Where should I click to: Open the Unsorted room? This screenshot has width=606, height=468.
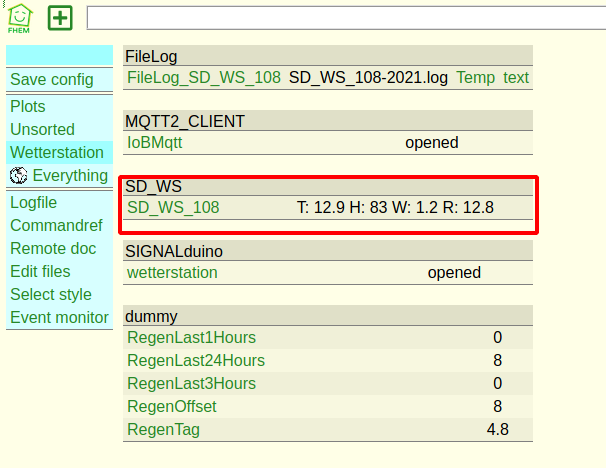(x=42, y=129)
